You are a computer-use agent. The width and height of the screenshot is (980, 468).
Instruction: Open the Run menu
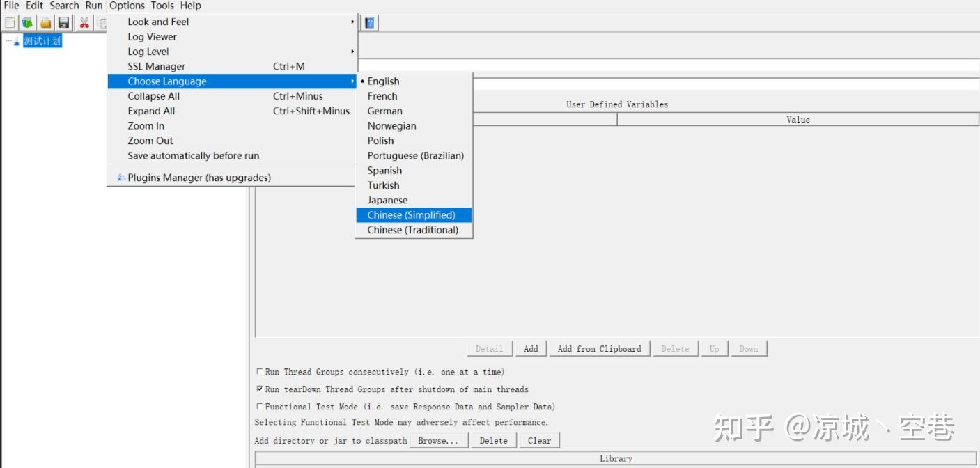pyautogui.click(x=94, y=6)
